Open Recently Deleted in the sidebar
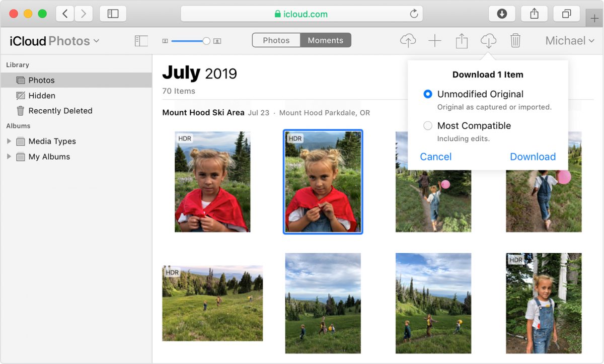604x364 pixels. pyautogui.click(x=60, y=111)
